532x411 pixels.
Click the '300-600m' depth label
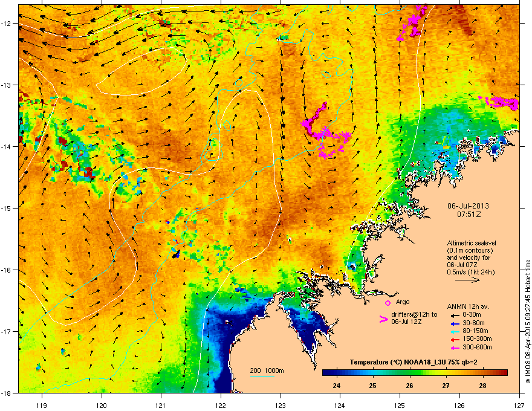[x=477, y=348]
